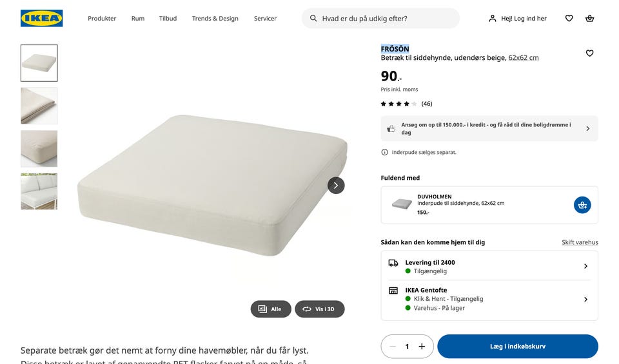Open the favorites heart icon in header
619x364 pixels.
[569, 18]
